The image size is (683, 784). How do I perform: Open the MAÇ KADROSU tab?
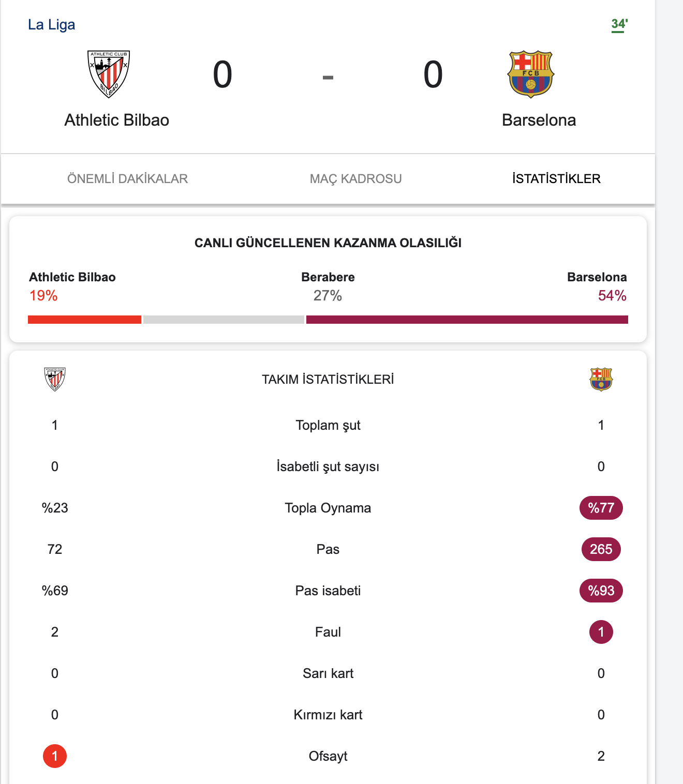coord(355,179)
